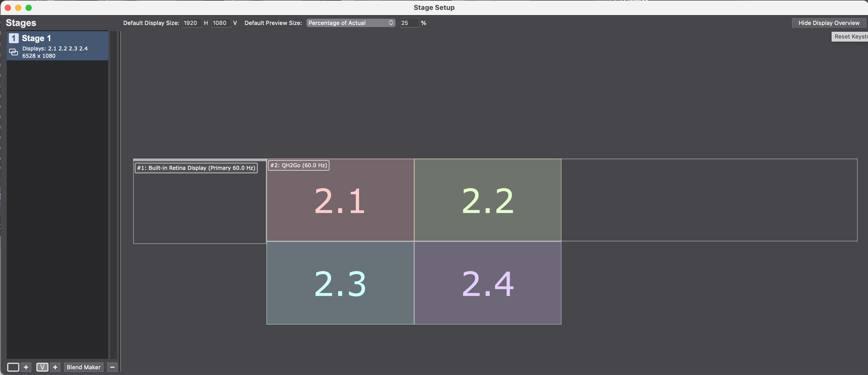This screenshot has width=868, height=375.
Task: Select the blue 2.3 display tile
Action: [340, 283]
